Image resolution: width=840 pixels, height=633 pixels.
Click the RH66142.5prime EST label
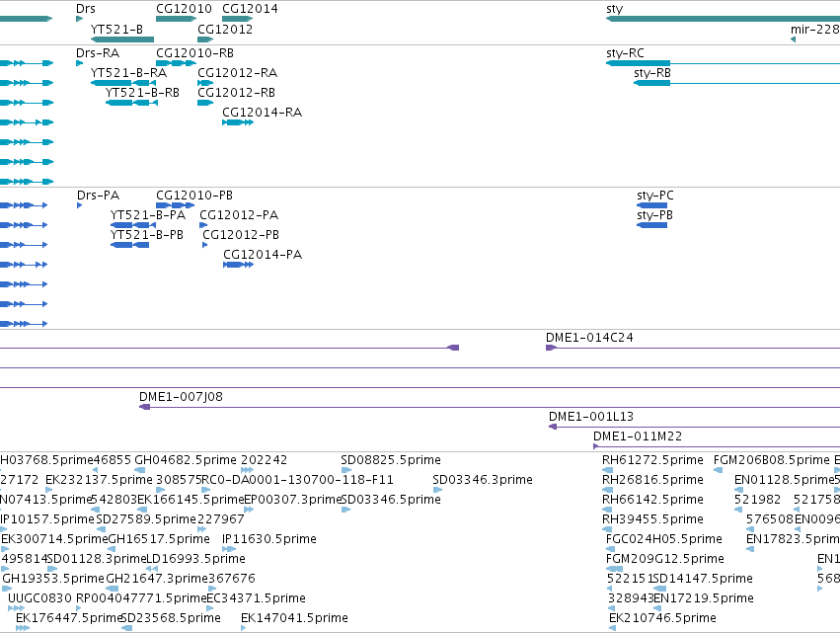[652, 500]
